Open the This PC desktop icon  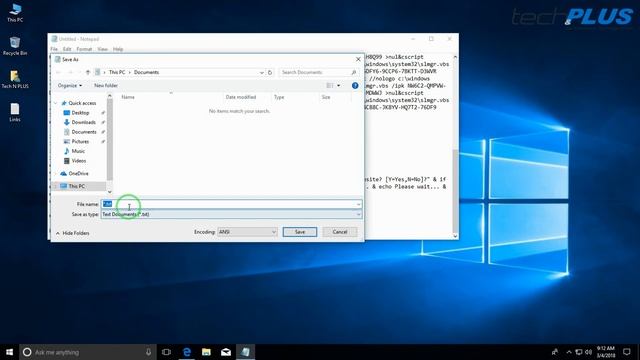point(15,12)
